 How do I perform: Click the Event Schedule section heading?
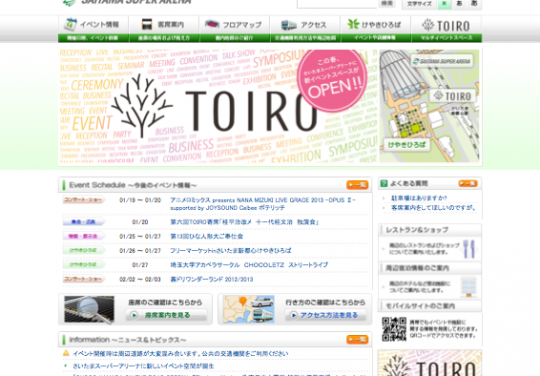click(133, 185)
